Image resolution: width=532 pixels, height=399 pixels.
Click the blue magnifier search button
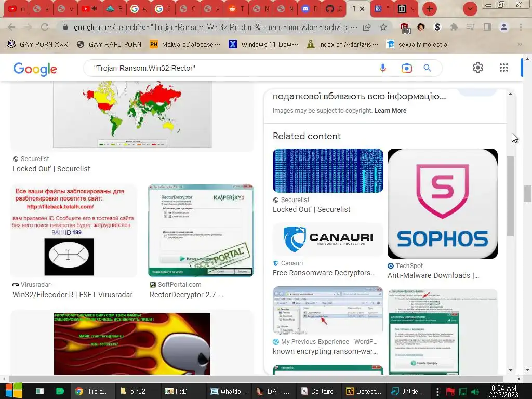click(x=427, y=68)
